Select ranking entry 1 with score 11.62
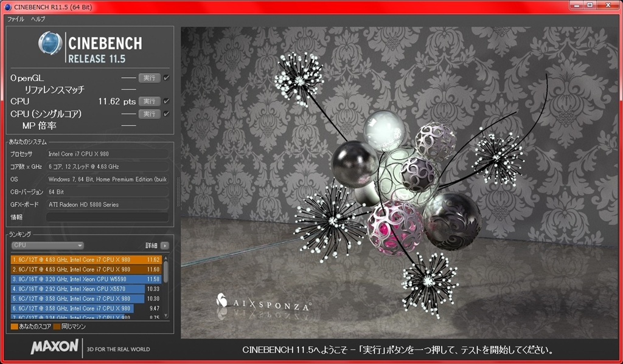Screen dimensions: 623x364 (86, 259)
